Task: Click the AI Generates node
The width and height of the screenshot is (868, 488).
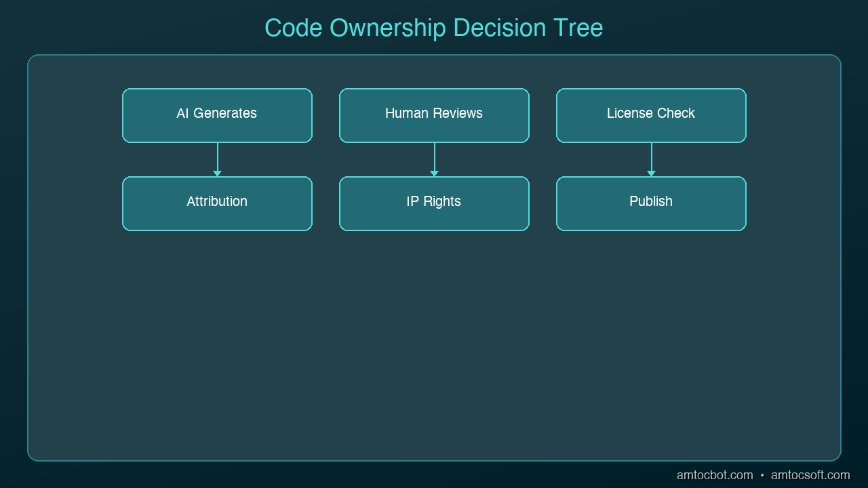Action: [x=217, y=115]
